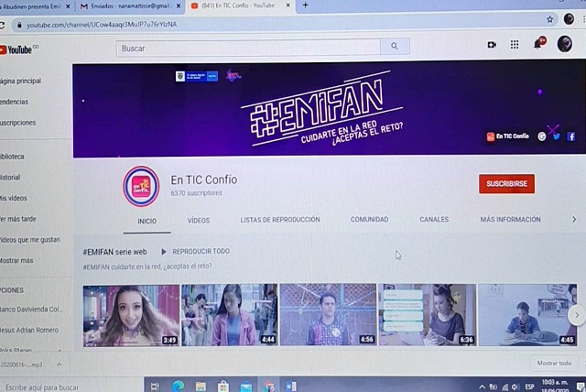The image size is (586, 392).
Task: Click the Chrome icon on the taskbar
Action: pos(268,387)
